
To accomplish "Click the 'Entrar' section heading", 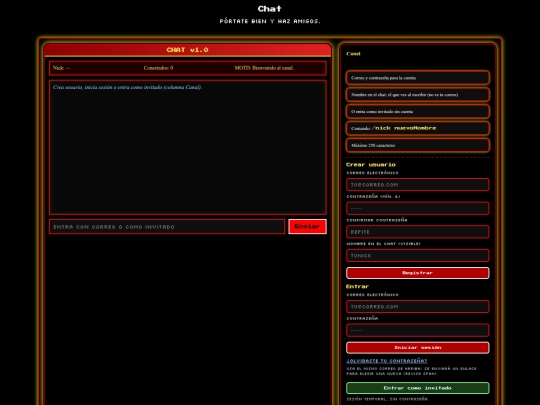I will (357, 287).
